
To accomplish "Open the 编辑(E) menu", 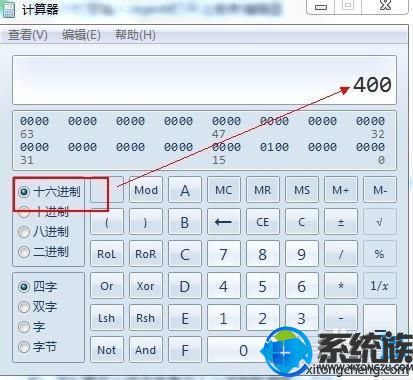I will tap(81, 35).
